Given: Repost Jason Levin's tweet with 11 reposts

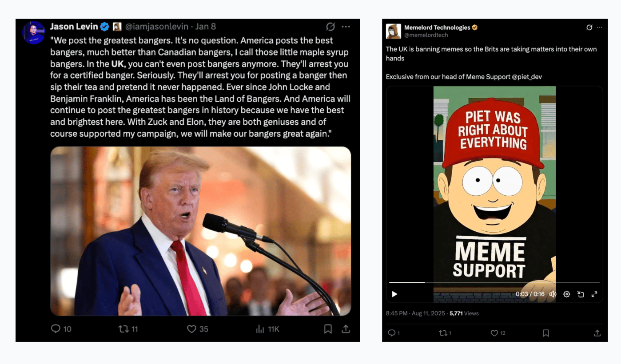Looking at the screenshot, I should click(x=123, y=329).
